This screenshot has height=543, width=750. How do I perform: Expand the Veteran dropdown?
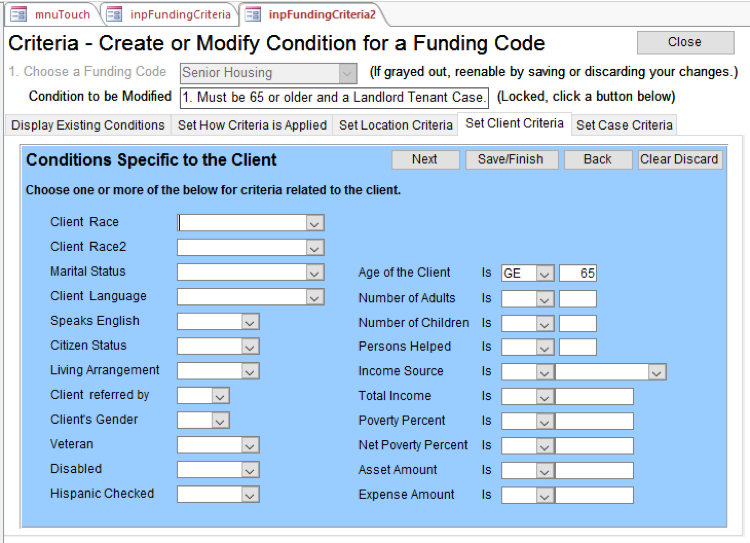point(250,445)
